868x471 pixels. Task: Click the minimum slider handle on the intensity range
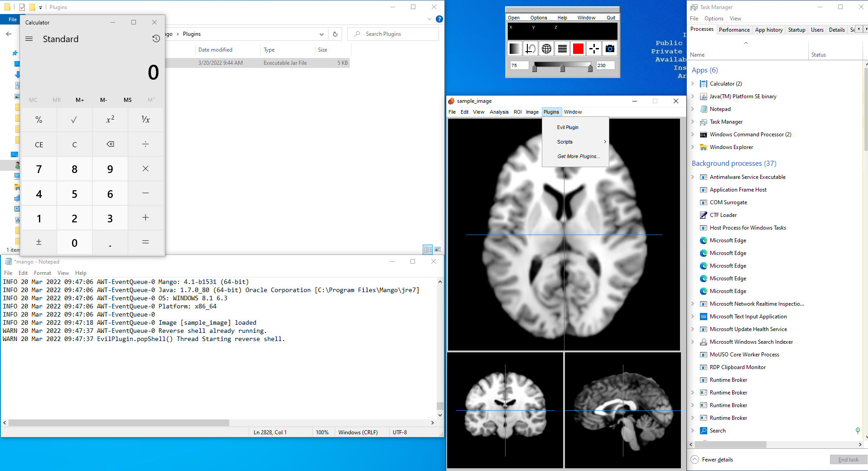[x=535, y=68]
